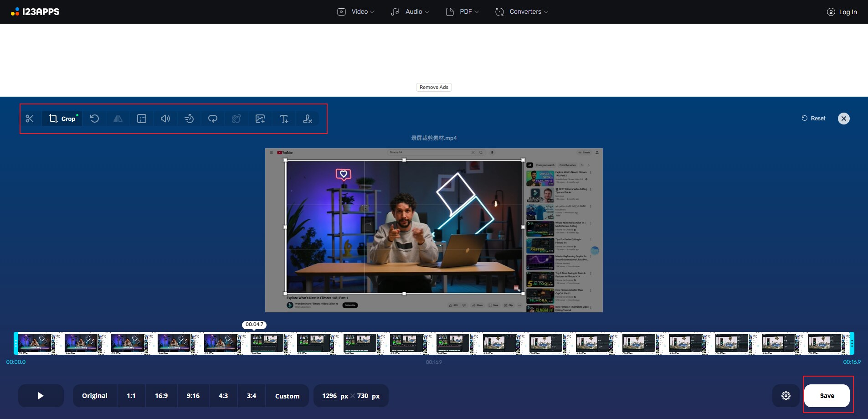The width and height of the screenshot is (868, 419).
Task: Expand the Audio menu in the header
Action: pyautogui.click(x=410, y=12)
